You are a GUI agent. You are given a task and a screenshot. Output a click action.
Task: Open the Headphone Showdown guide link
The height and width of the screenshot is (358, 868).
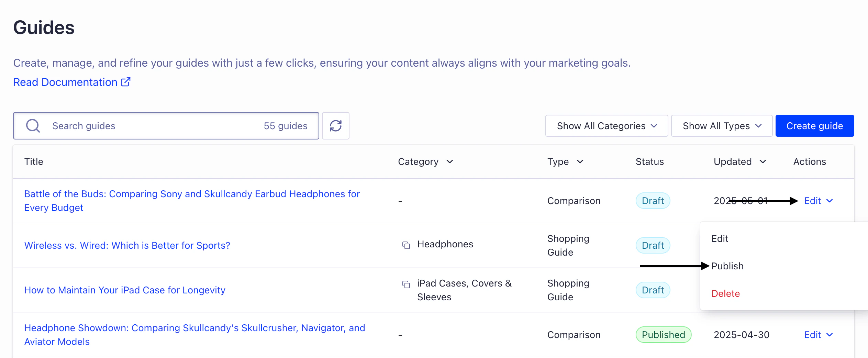tap(194, 335)
